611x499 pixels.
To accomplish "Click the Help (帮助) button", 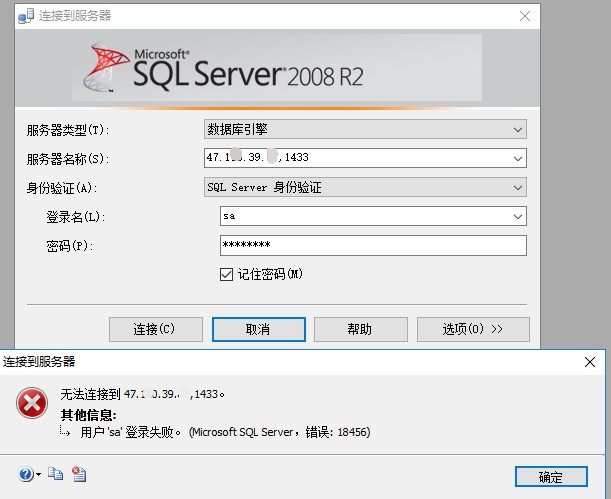I will 361,330.
